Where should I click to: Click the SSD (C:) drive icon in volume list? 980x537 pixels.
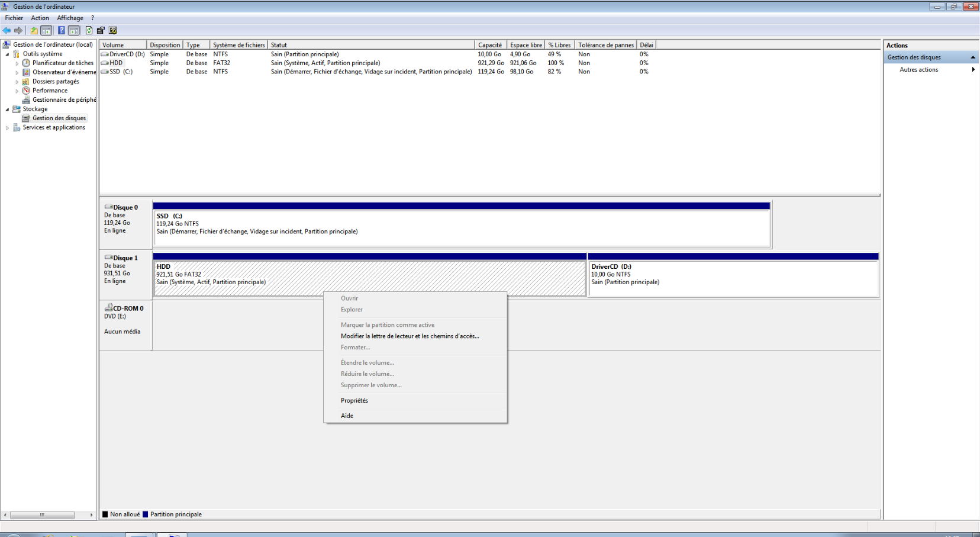tap(105, 72)
